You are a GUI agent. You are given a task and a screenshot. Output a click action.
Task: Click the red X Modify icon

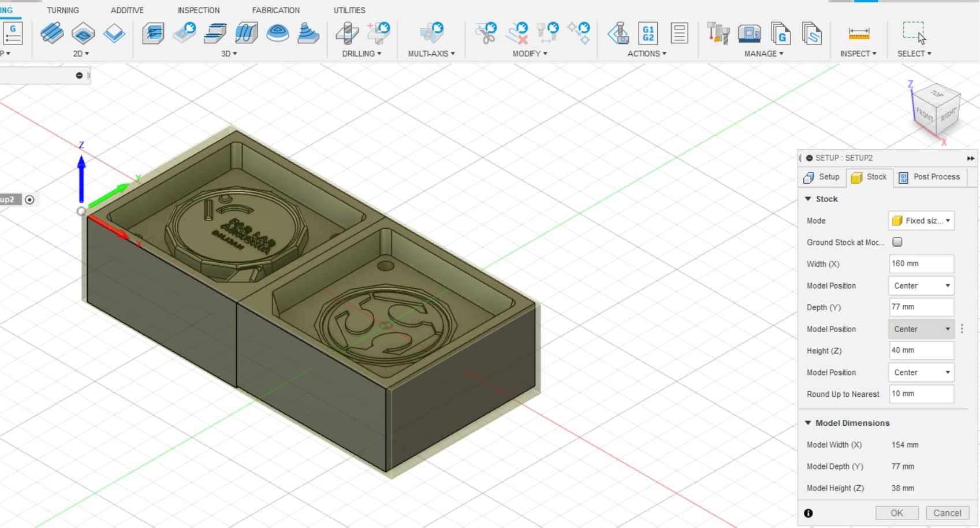517,33
